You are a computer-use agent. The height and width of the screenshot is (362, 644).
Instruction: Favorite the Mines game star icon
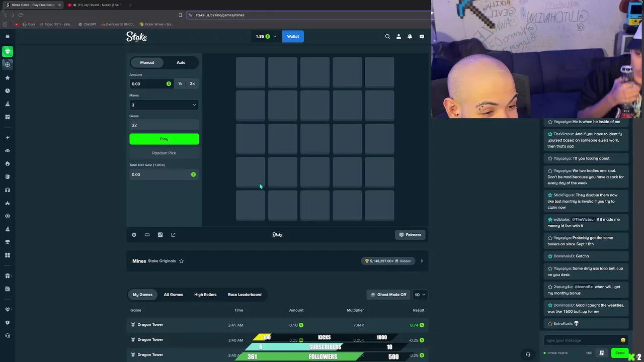pos(181,261)
